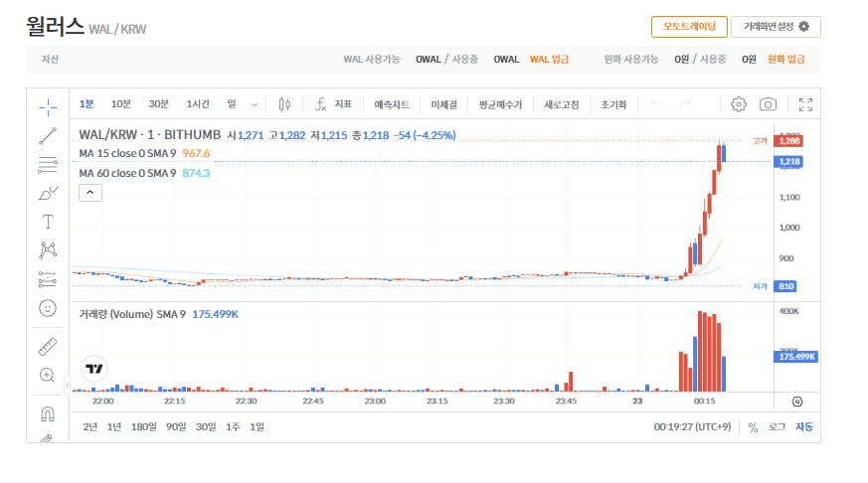
Task: Click the 175.499K volume axis label
Action: coord(796,357)
